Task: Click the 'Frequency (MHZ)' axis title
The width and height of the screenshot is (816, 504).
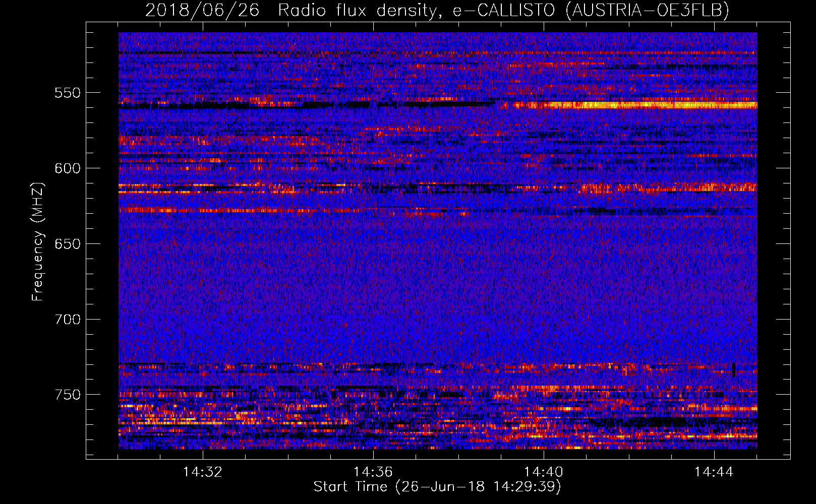Action: click(x=38, y=241)
